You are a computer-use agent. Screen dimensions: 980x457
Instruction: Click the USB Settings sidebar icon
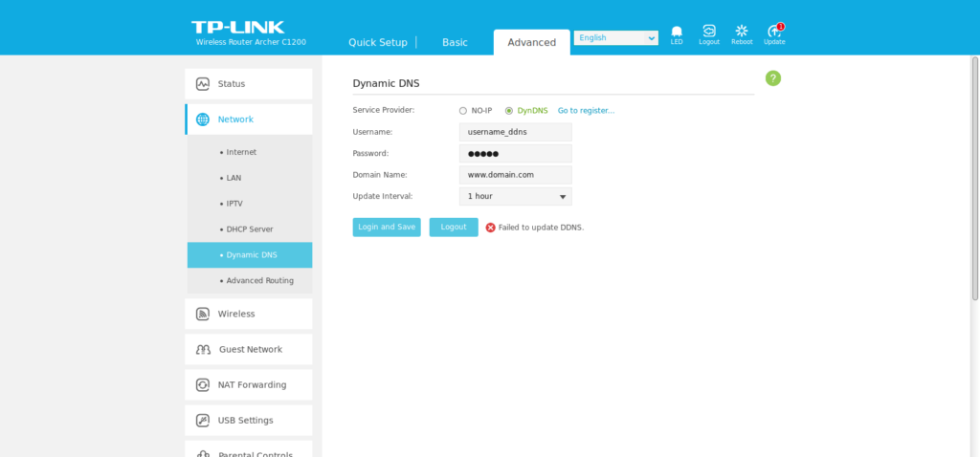click(203, 420)
